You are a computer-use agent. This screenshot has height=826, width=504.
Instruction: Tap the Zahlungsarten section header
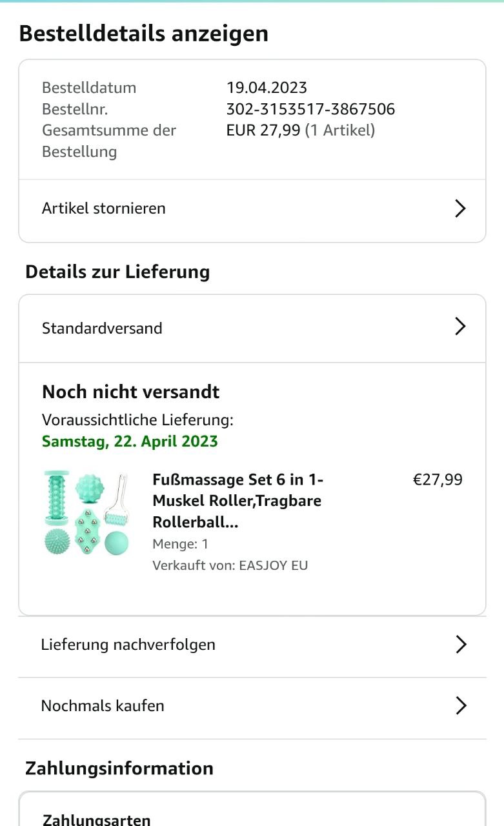[97, 820]
